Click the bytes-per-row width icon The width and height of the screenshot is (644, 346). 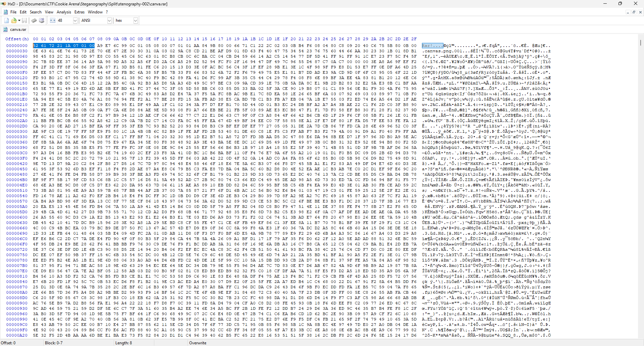(x=53, y=20)
